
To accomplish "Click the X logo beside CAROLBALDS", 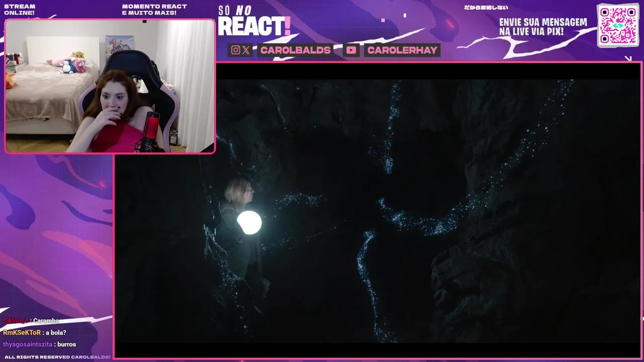I will click(x=246, y=50).
